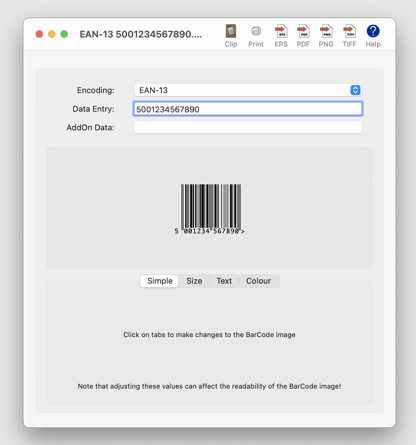Screen dimensions: 416x445
Task: Click the window title EAN-13 5001234567890
Action: point(140,34)
